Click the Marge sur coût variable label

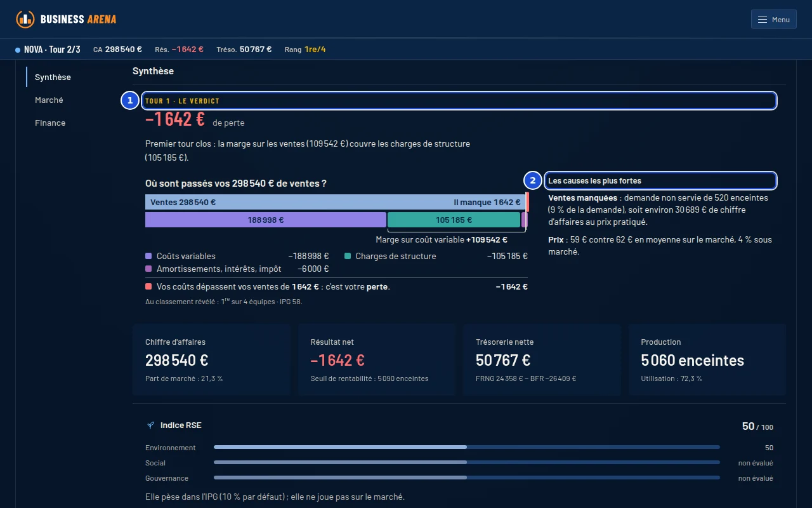pyautogui.click(x=442, y=240)
